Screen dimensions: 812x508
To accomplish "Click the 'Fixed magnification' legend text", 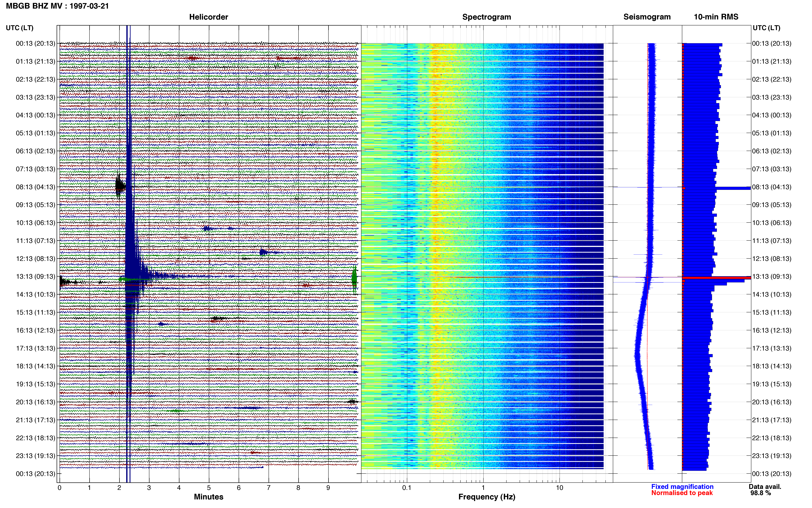I will [682, 486].
